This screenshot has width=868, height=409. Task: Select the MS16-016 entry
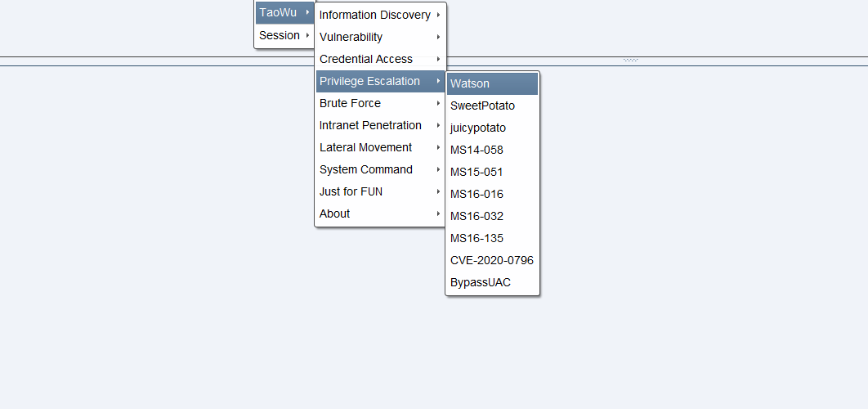(x=492, y=194)
